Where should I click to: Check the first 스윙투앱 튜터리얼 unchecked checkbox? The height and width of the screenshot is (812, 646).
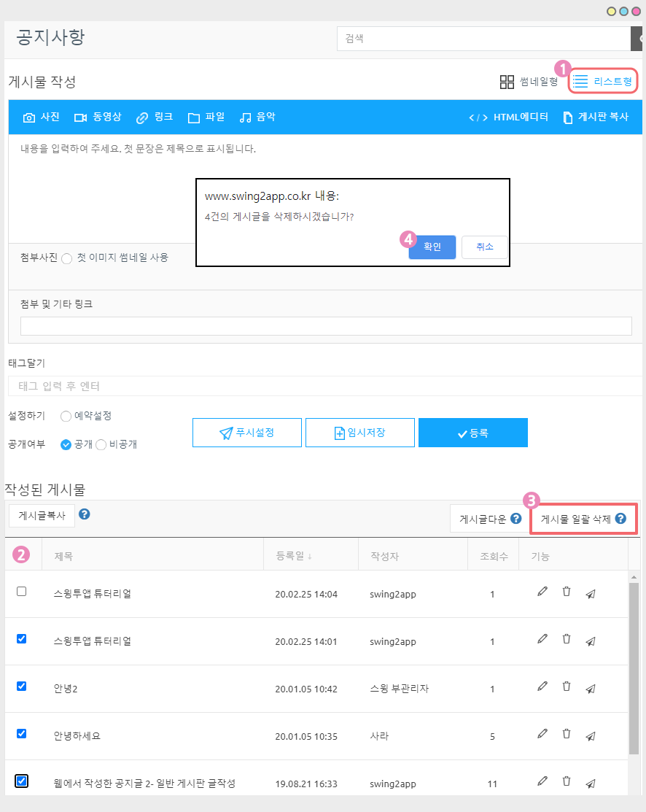coord(21,592)
